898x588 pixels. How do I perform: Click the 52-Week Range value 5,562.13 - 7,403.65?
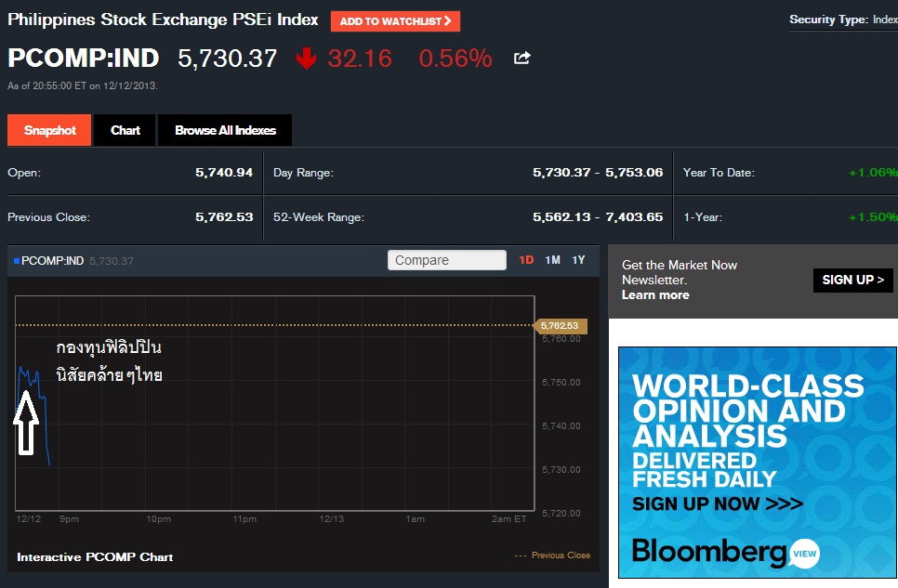[x=598, y=217]
